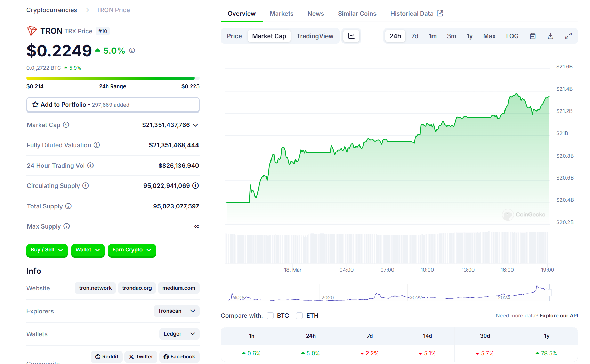
Task: Select the 7d time range
Action: (414, 36)
